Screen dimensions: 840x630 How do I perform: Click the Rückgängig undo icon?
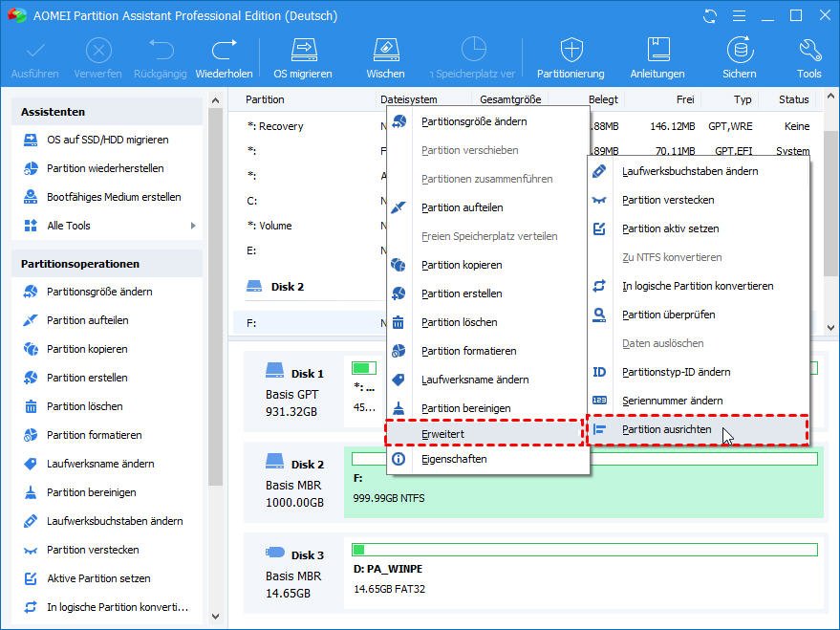coord(161,51)
